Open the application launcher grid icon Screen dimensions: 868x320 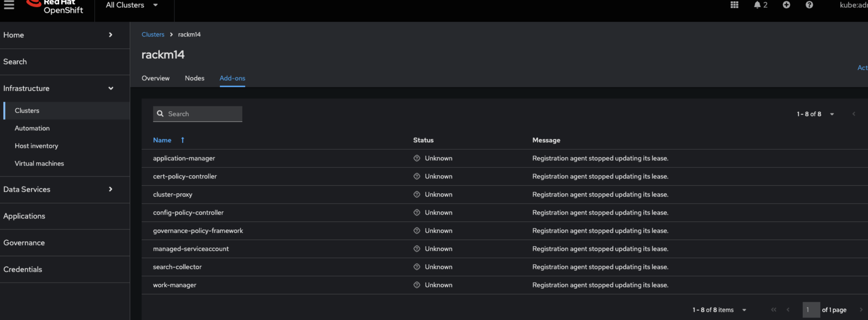coord(734,5)
